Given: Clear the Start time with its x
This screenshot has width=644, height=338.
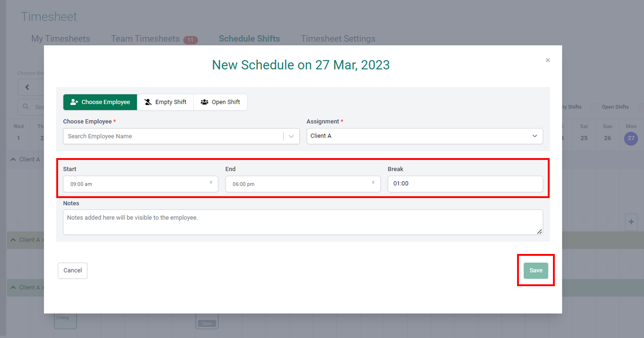Looking at the screenshot, I should click(211, 182).
